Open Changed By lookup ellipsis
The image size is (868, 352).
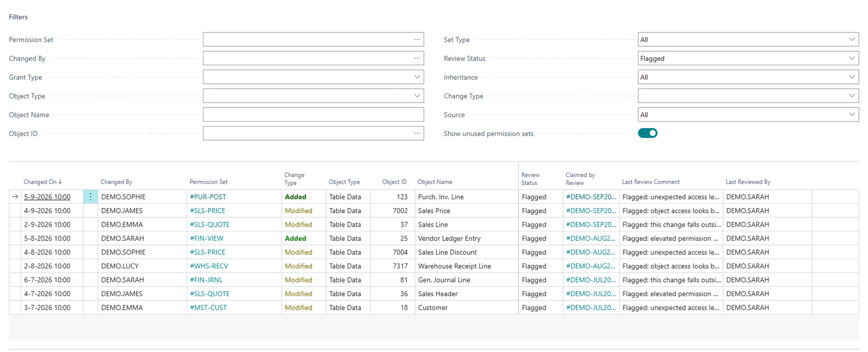(x=417, y=58)
